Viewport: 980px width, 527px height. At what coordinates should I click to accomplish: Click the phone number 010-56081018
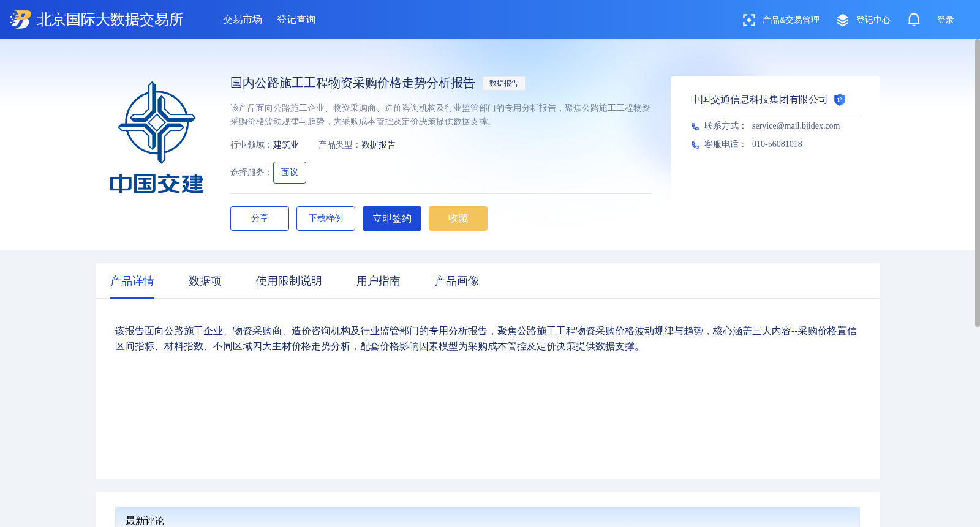tap(777, 144)
